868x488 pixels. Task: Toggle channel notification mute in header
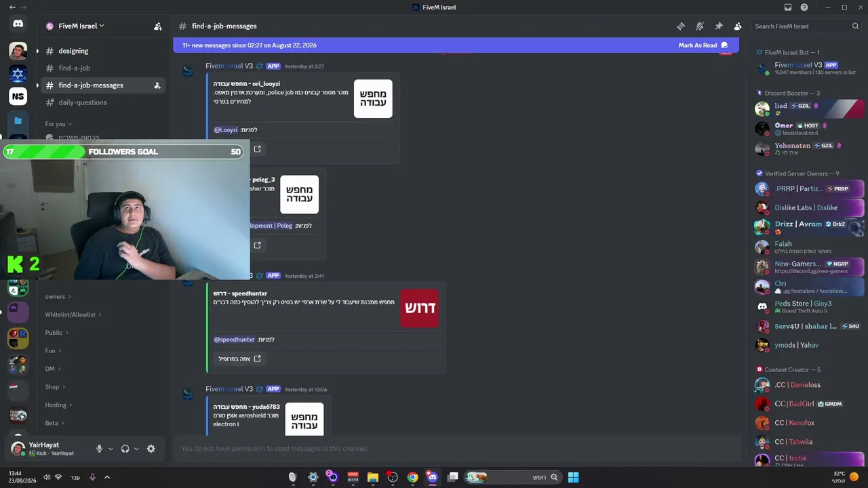pos(700,26)
